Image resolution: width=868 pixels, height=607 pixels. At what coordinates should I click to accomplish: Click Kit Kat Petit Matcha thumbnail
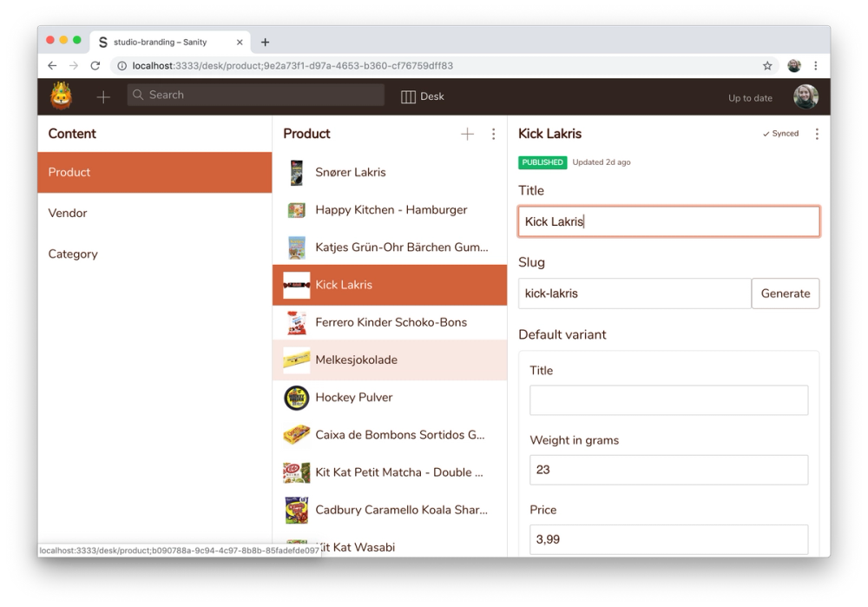[x=297, y=472]
